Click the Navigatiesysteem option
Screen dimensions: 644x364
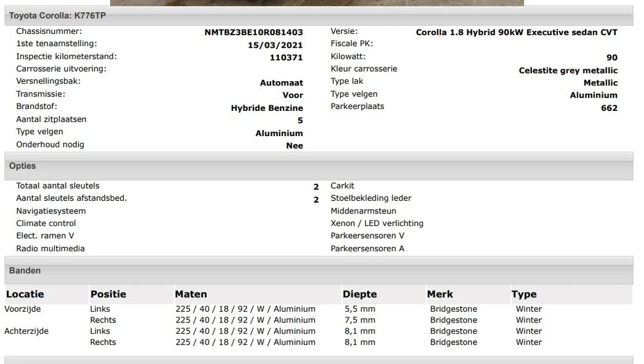point(51,211)
